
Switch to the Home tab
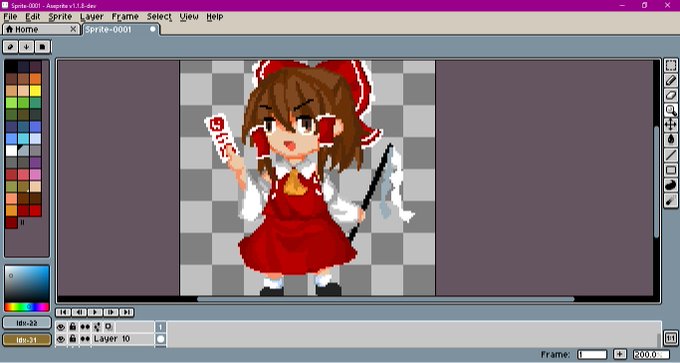click(x=41, y=29)
